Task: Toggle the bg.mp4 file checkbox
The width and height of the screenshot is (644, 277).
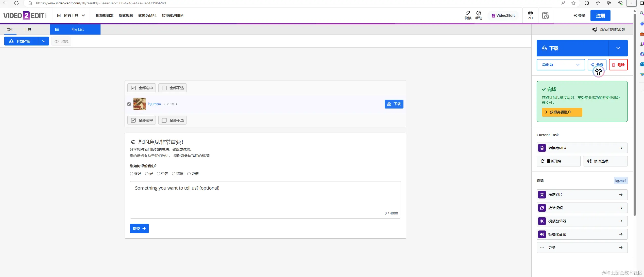Action: 129,104
